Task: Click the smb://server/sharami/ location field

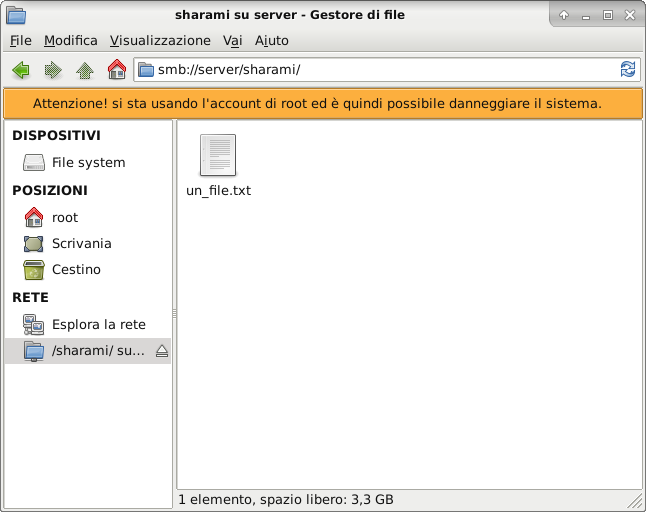Action: [386, 70]
